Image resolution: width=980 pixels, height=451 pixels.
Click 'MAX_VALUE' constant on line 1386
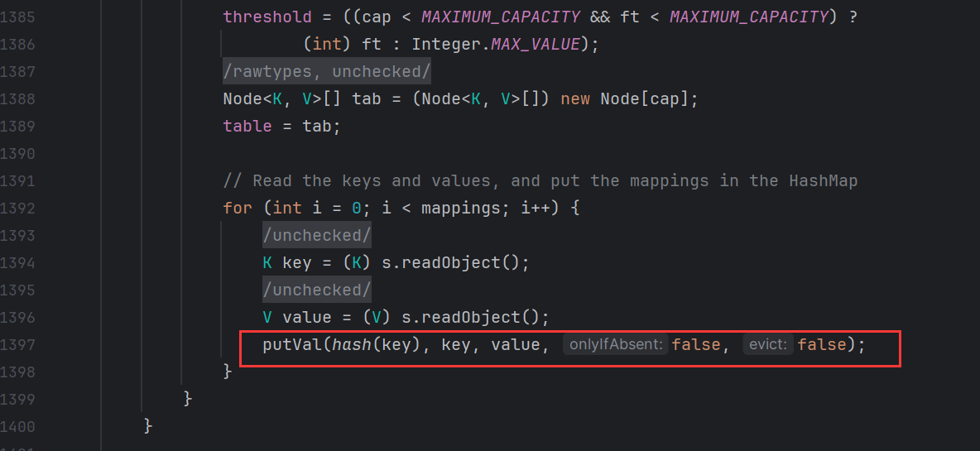[536, 45]
